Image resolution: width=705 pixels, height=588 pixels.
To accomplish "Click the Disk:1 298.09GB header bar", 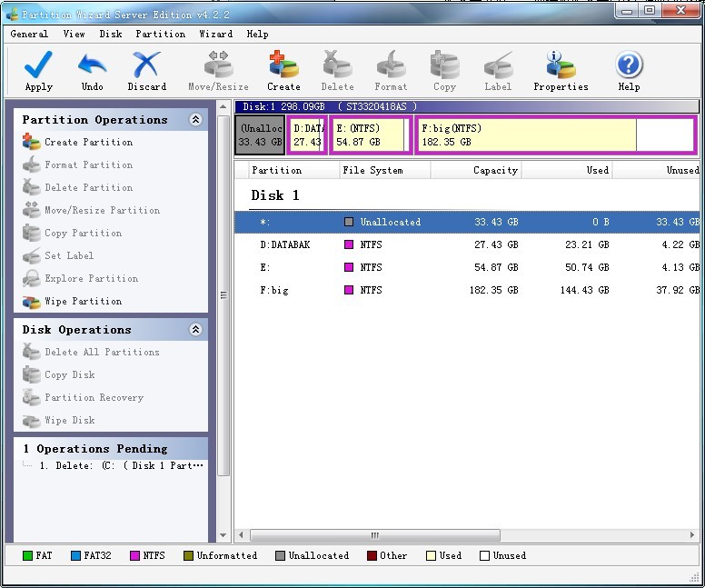I will pyautogui.click(x=467, y=106).
